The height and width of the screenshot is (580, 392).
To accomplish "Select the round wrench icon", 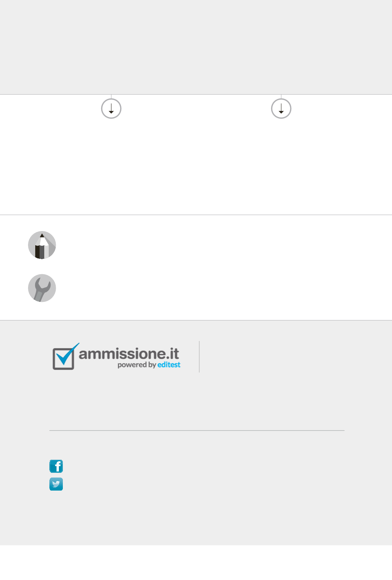I will 42,288.
